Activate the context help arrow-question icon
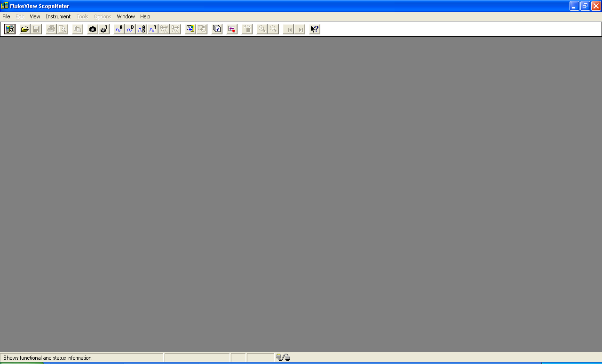The height and width of the screenshot is (364, 602). coord(315,29)
